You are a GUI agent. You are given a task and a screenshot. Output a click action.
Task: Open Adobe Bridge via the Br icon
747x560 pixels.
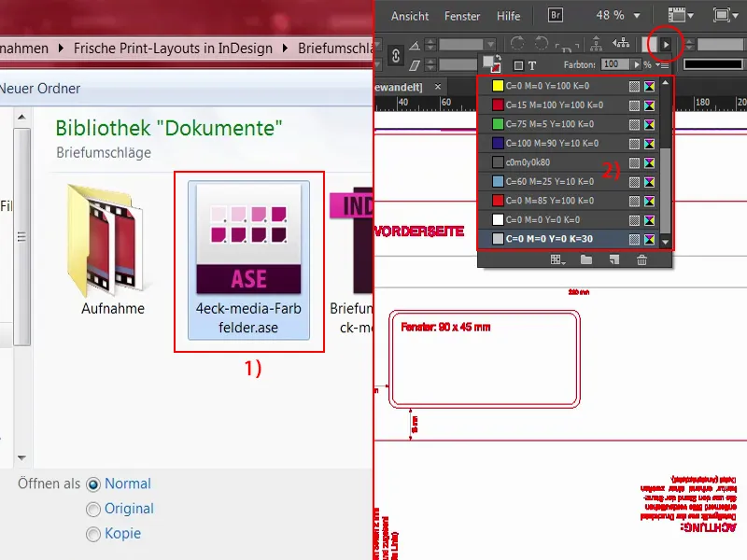pyautogui.click(x=555, y=15)
